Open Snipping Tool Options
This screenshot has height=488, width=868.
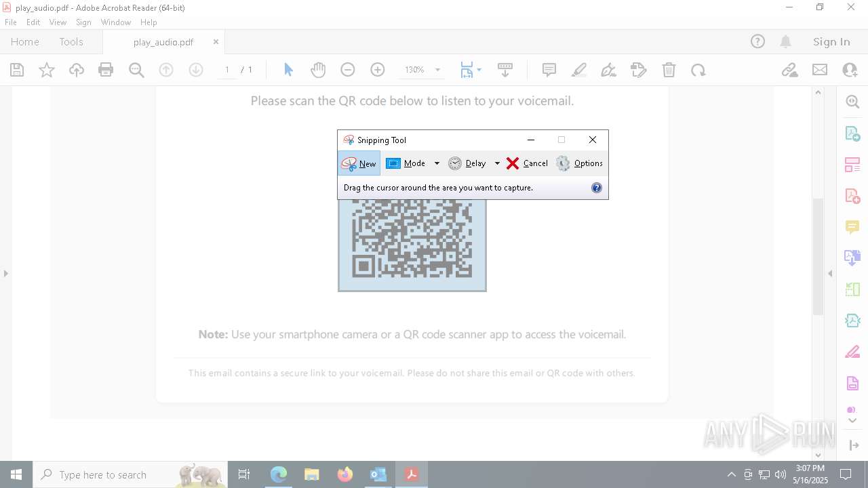coord(579,163)
